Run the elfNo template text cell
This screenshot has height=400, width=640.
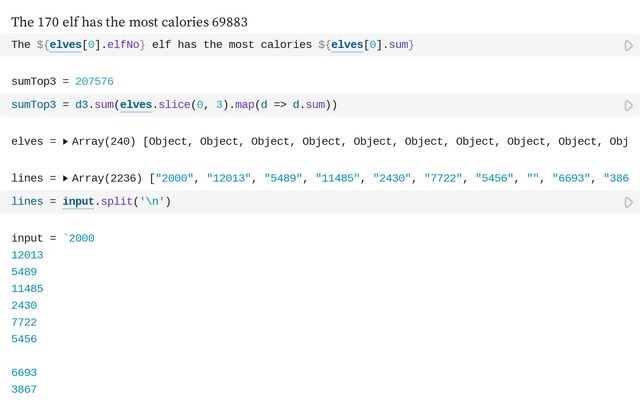coord(628,46)
